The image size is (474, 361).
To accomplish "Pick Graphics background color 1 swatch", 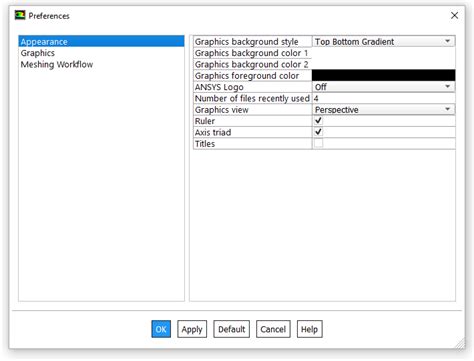I will [383, 53].
